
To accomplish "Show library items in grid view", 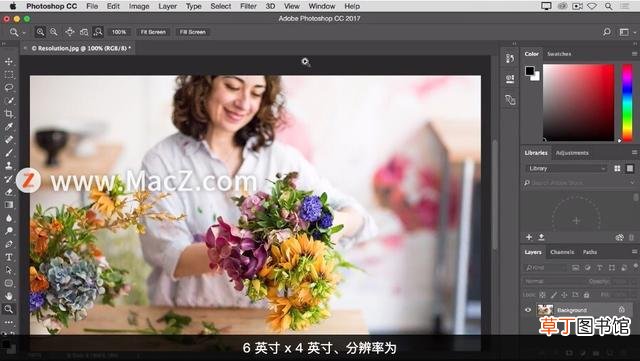I will point(617,168).
